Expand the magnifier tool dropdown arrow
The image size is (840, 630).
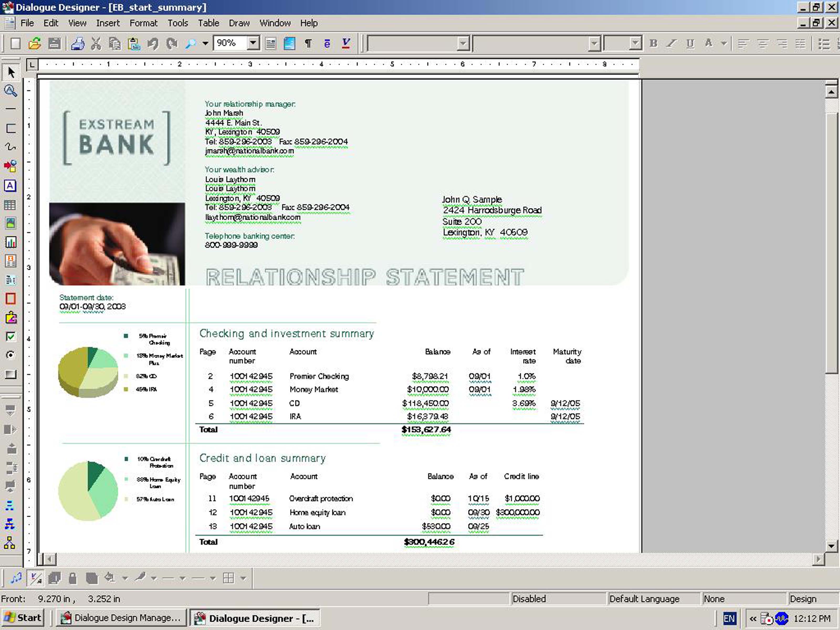coord(206,44)
